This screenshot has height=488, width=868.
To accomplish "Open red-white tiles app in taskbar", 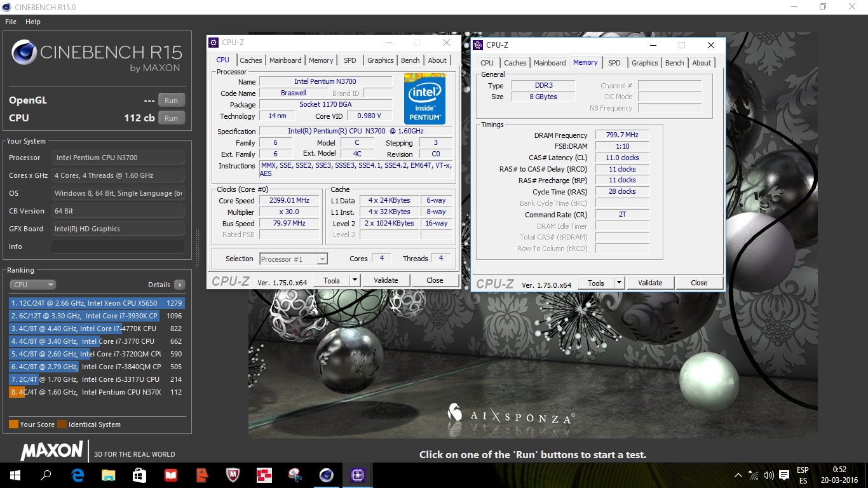I will (x=264, y=475).
